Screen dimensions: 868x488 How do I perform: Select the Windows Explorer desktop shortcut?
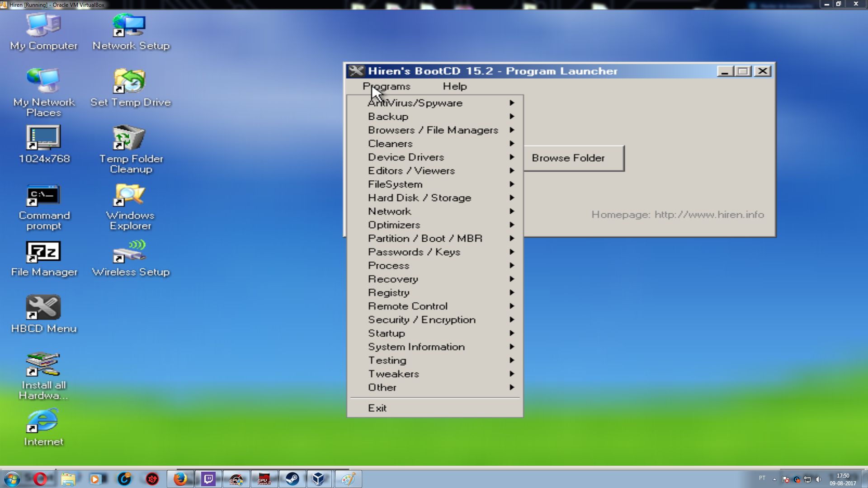pyautogui.click(x=131, y=207)
